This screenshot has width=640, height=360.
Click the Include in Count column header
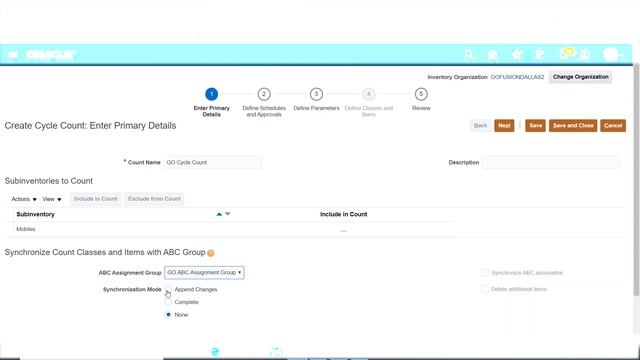point(343,214)
